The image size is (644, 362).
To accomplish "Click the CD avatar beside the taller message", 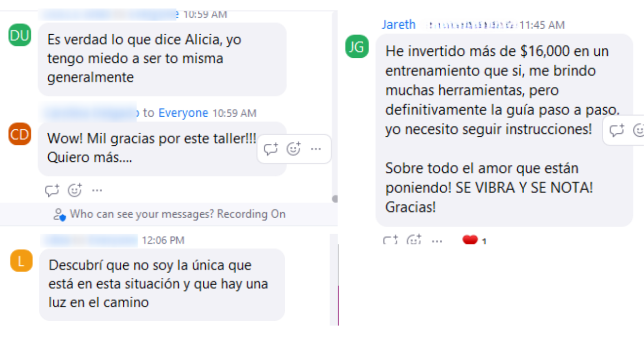I will [x=20, y=134].
